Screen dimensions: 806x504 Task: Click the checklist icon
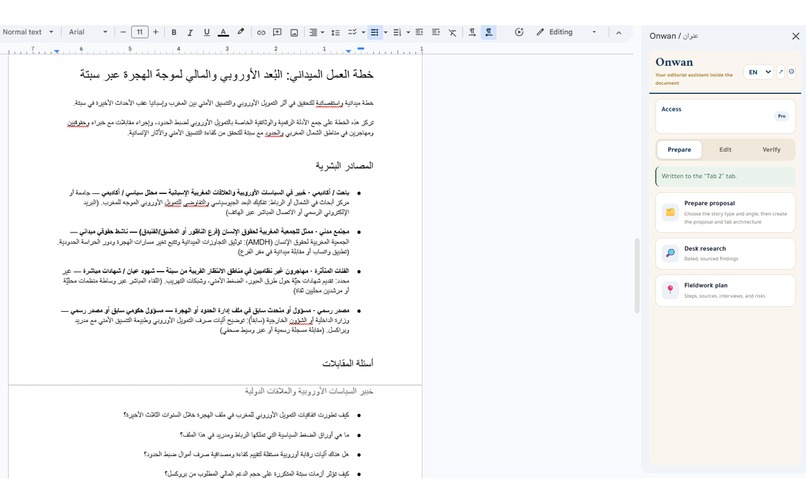352,32
